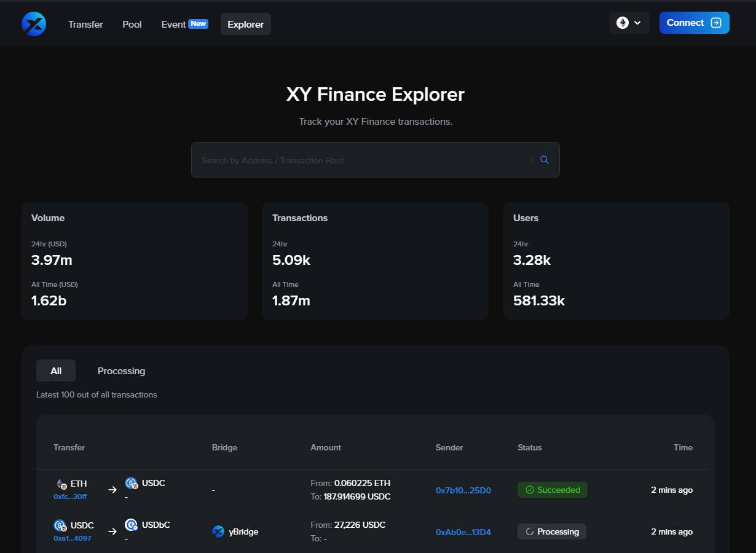Click the 1.87m all time transactions value
This screenshot has width=756, height=553.
pyautogui.click(x=291, y=300)
